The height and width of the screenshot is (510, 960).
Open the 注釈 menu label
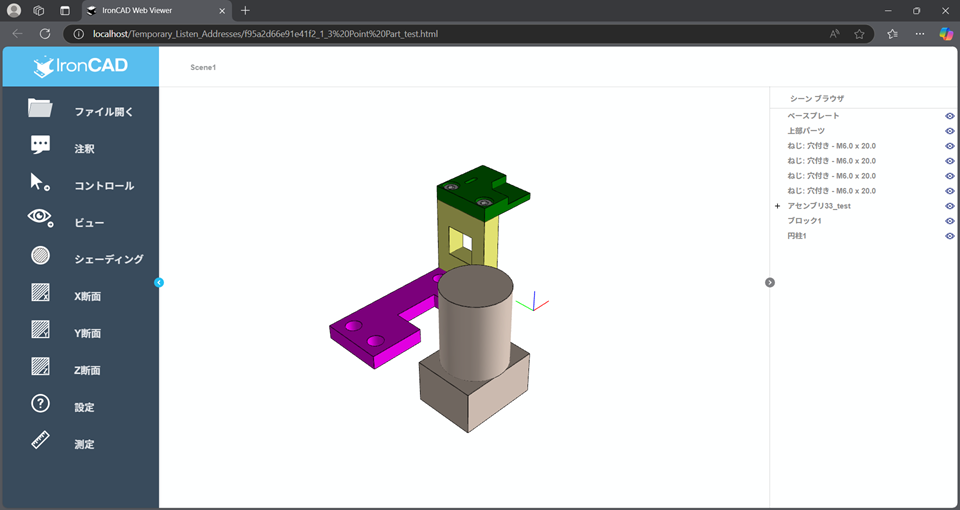(x=84, y=149)
